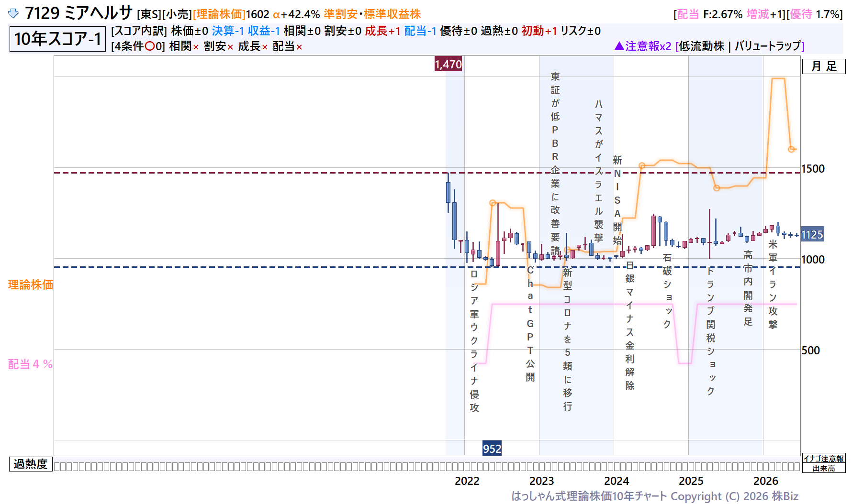852x504 pixels.
Task: Click the α+42.4% text
Action: click(x=296, y=14)
